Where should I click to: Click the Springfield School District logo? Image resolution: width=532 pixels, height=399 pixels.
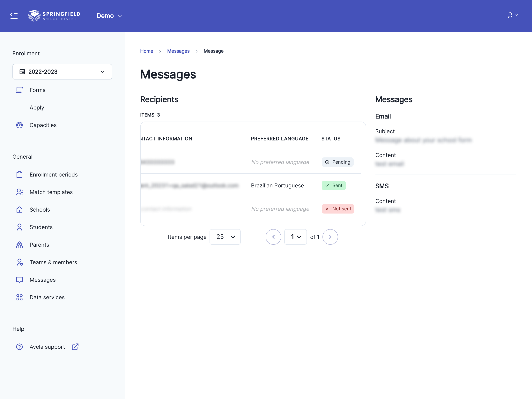tap(54, 16)
